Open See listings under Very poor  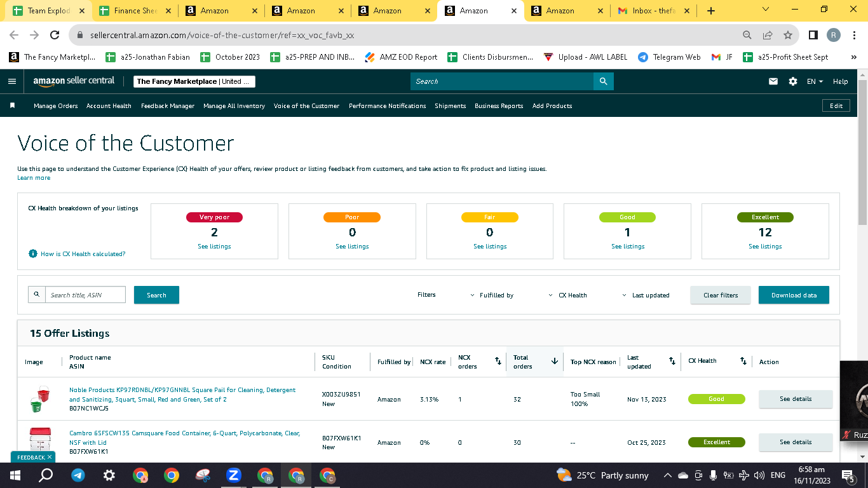pos(214,247)
